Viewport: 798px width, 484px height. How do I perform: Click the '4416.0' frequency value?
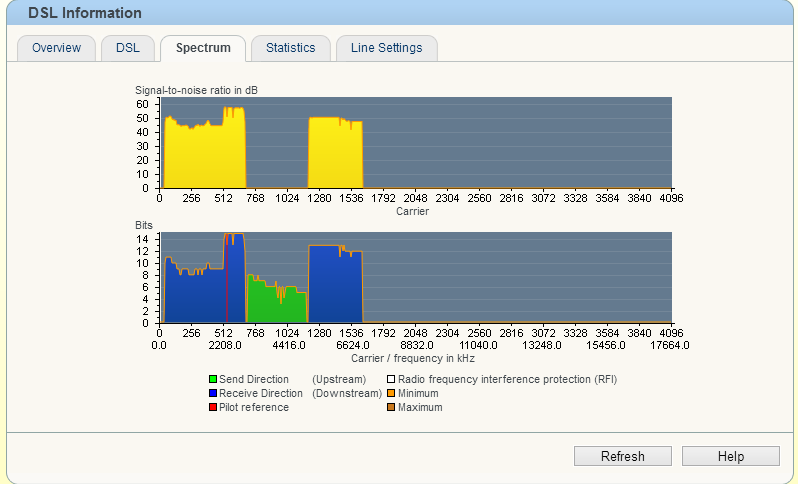(x=289, y=346)
